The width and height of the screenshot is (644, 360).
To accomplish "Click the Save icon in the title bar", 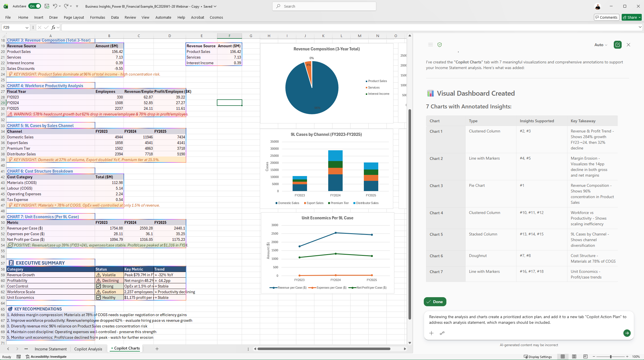I will tap(47, 6).
